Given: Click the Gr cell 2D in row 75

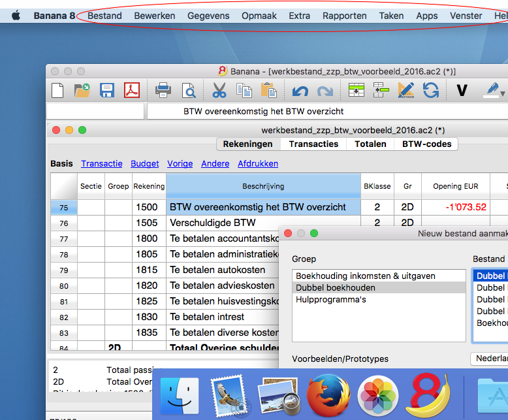Looking at the screenshot, I should [x=407, y=208].
